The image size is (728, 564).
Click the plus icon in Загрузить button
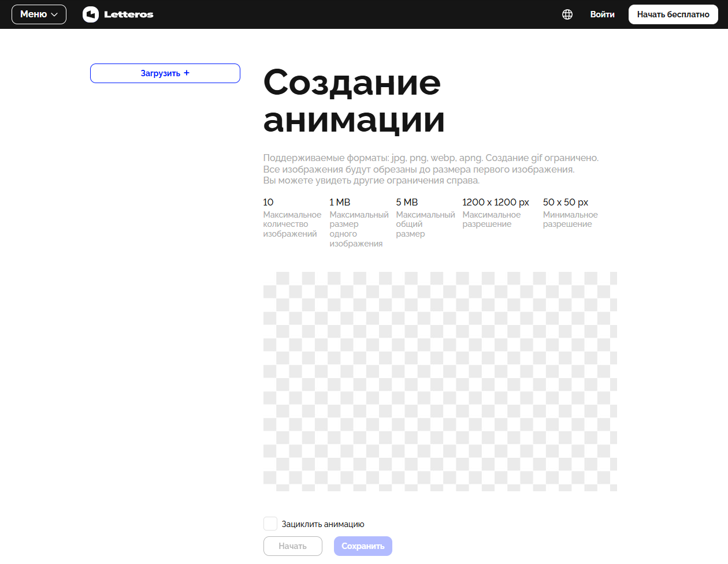pyautogui.click(x=187, y=73)
